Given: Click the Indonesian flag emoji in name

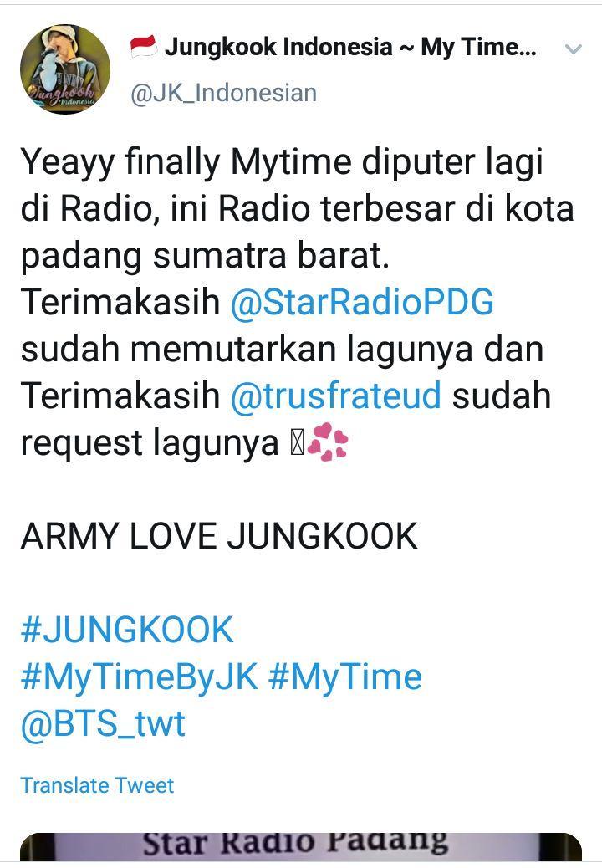Looking at the screenshot, I should tap(144, 47).
